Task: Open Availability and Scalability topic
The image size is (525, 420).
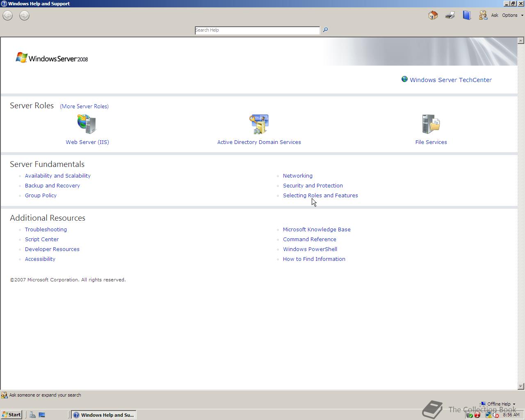Action: 58,176
